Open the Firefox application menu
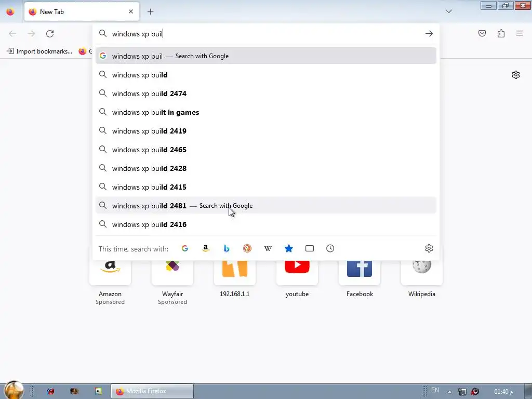The width and height of the screenshot is (532, 399). pos(520,33)
